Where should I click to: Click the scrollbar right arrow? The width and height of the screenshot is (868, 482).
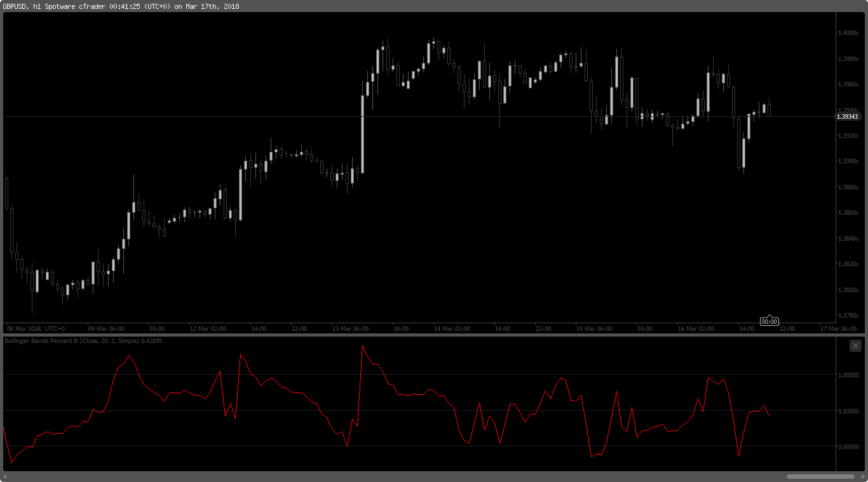pyautogui.click(x=862, y=476)
